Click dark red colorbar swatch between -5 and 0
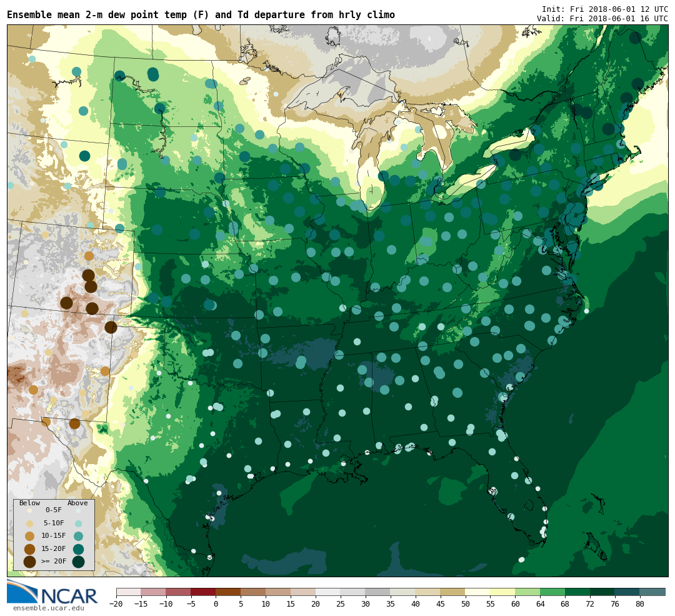Viewport: 675px width, 616px height. point(204,592)
